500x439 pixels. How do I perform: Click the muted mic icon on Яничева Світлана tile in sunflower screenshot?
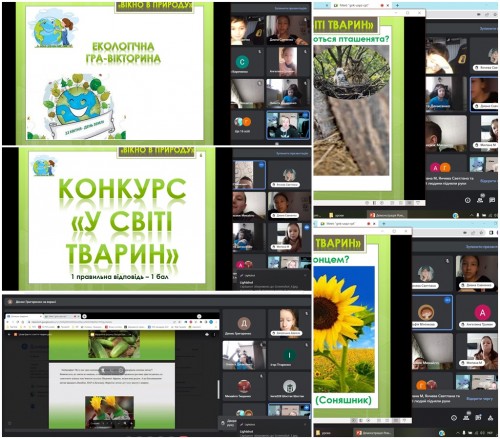447,261
